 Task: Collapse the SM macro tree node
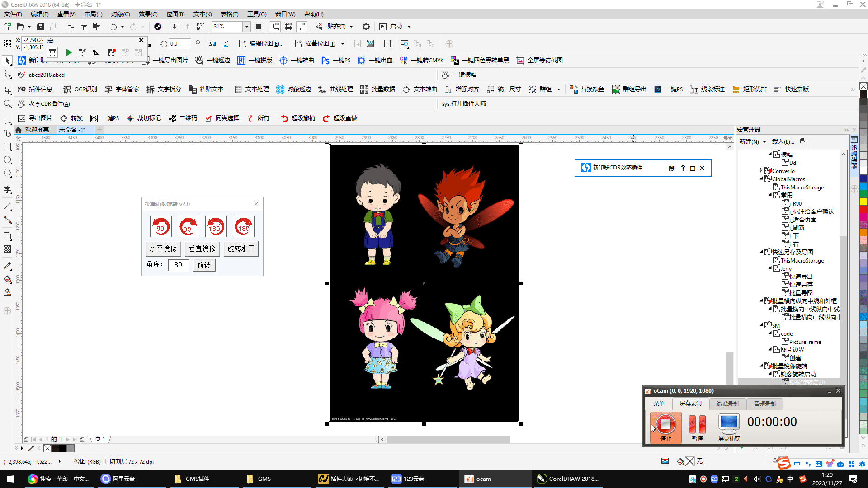pos(761,325)
